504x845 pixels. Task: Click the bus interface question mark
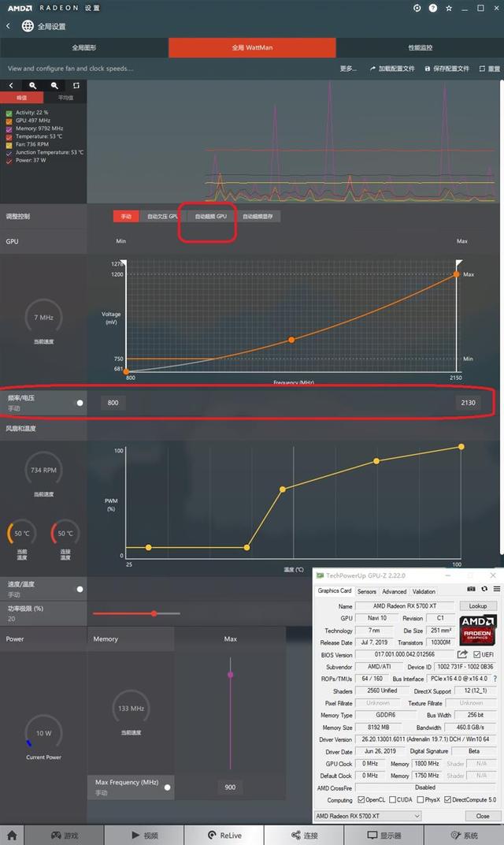[495, 679]
